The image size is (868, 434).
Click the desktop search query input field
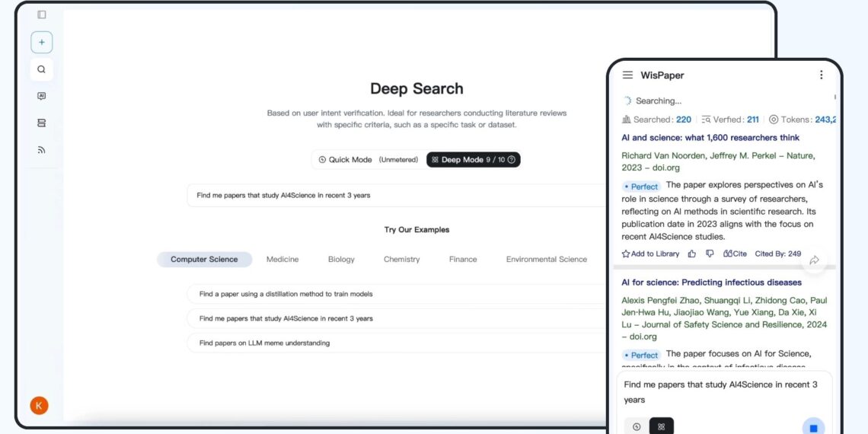point(397,196)
